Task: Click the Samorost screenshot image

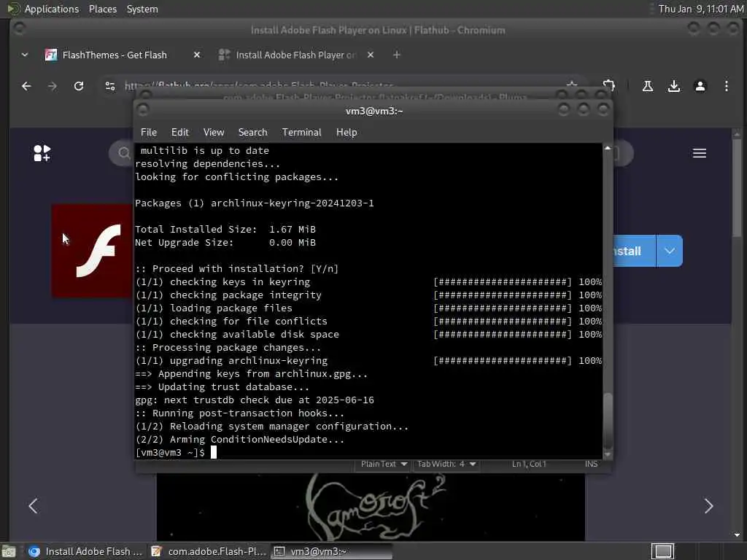Action: point(371,507)
